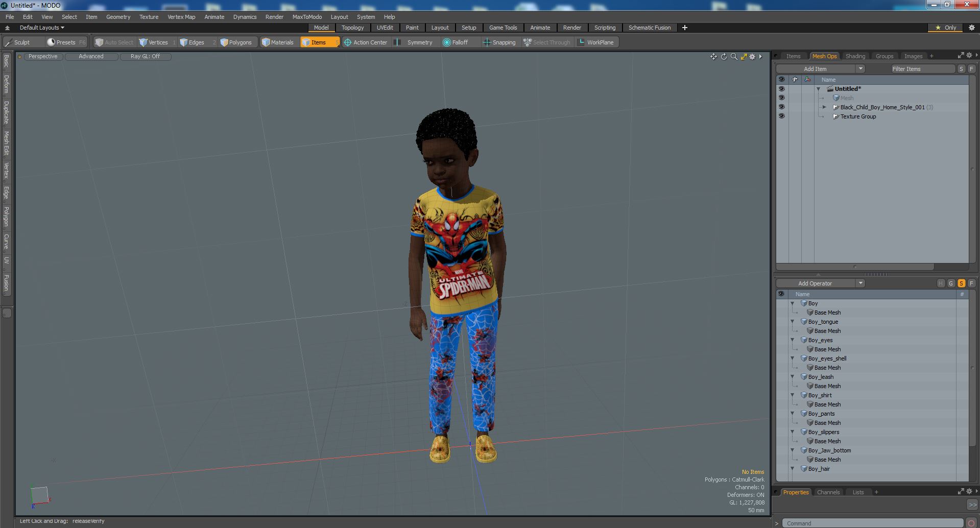Toggle visibility of Texture Group

point(781,116)
